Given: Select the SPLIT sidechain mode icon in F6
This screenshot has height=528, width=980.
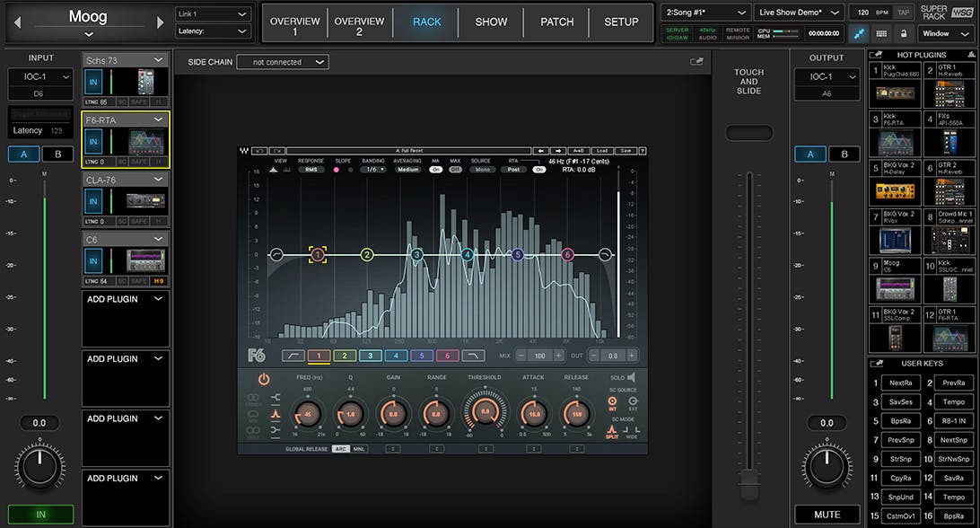Looking at the screenshot, I should tap(612, 431).
